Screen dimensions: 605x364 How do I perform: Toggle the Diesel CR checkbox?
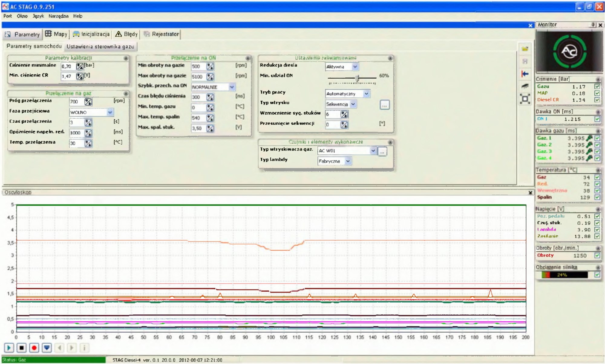point(597,100)
